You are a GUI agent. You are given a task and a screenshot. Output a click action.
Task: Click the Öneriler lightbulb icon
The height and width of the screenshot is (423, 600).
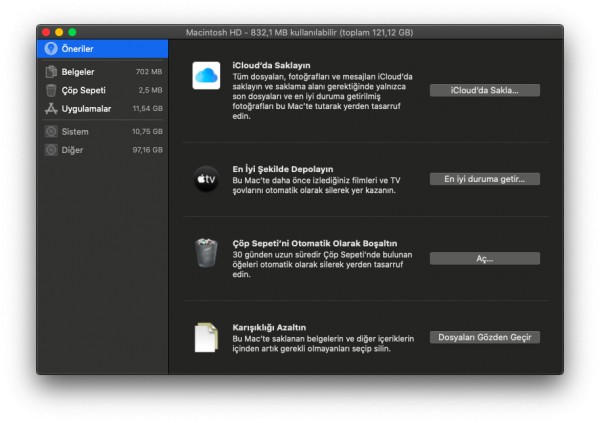click(x=51, y=49)
